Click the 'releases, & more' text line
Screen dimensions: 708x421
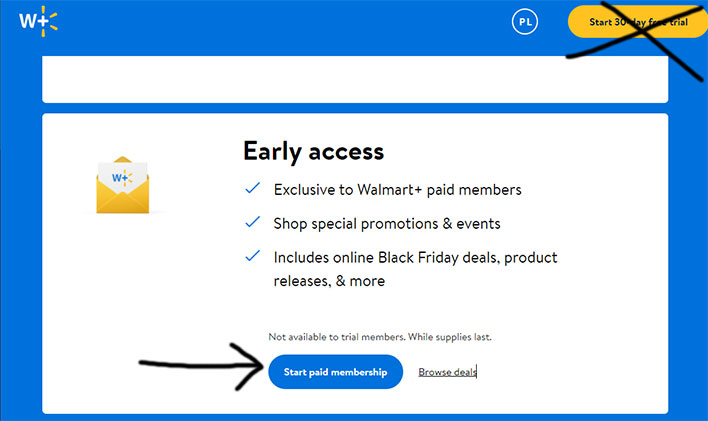[x=329, y=281]
